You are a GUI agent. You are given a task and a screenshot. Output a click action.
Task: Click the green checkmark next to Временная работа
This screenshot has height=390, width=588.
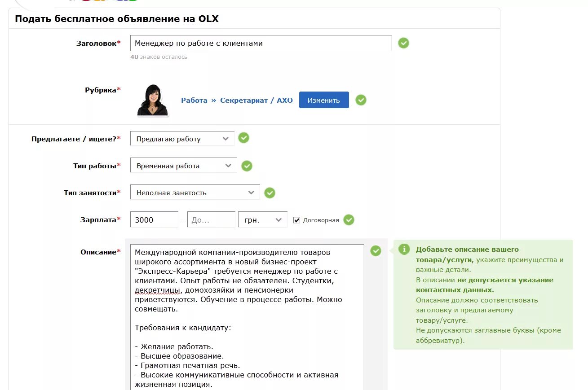[247, 166]
